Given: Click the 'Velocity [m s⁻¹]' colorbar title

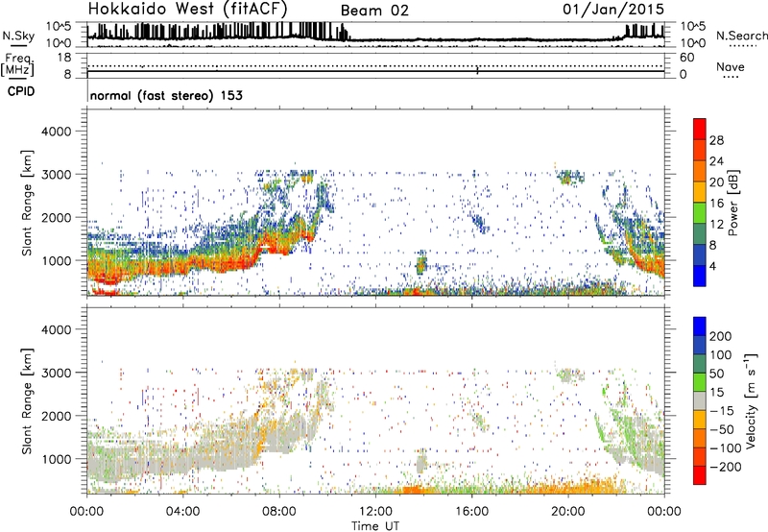Looking at the screenshot, I should [x=751, y=400].
